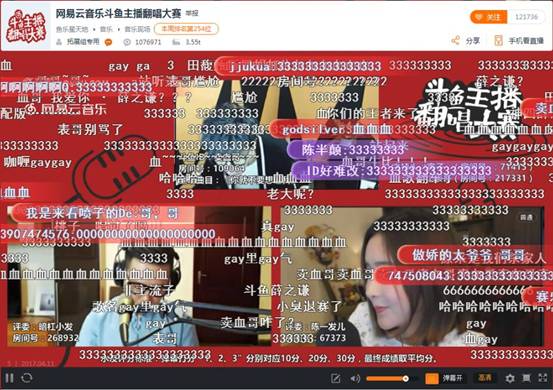Screen dimensions: 553x390
Task: Reload the stream with the refresh icon
Action: (27, 378)
